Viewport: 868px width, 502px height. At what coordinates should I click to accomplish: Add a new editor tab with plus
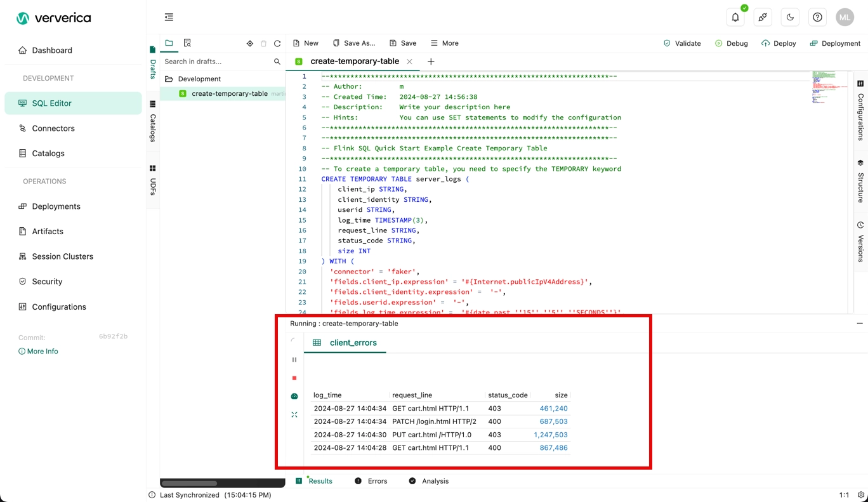431,62
